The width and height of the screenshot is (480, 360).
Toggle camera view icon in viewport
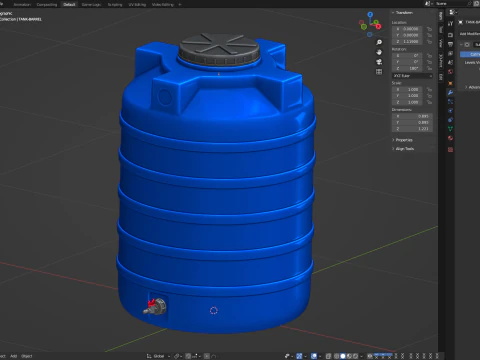pos(379,62)
